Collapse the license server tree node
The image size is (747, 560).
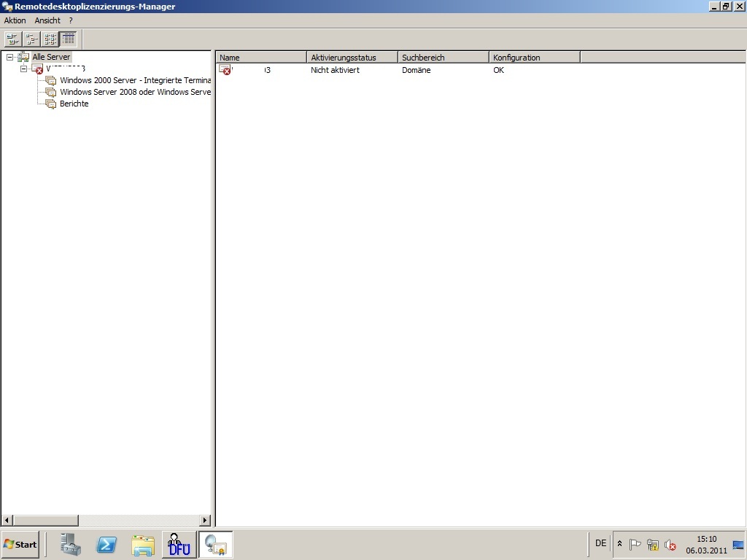point(23,69)
